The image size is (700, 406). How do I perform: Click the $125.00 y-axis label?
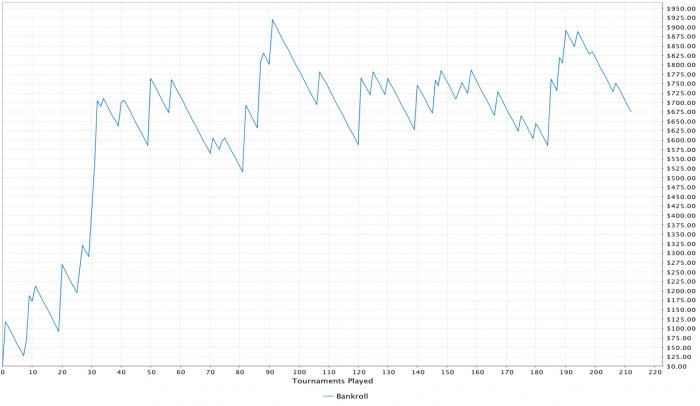point(681,319)
